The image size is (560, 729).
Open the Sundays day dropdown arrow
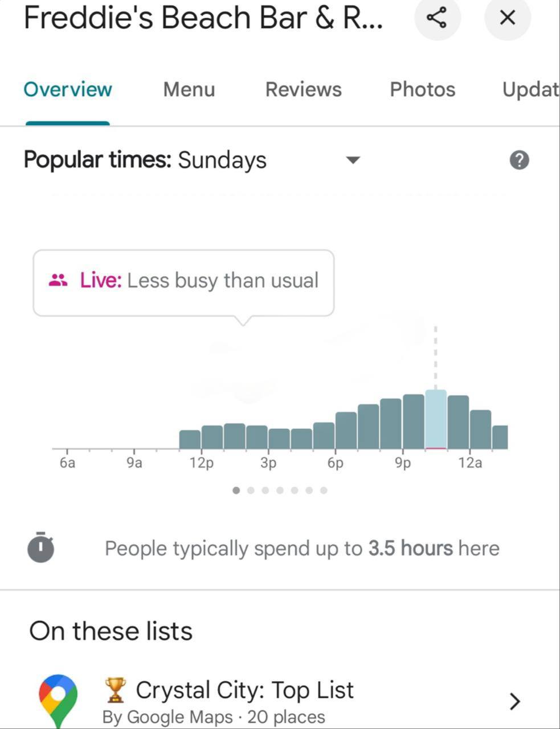pos(353,160)
